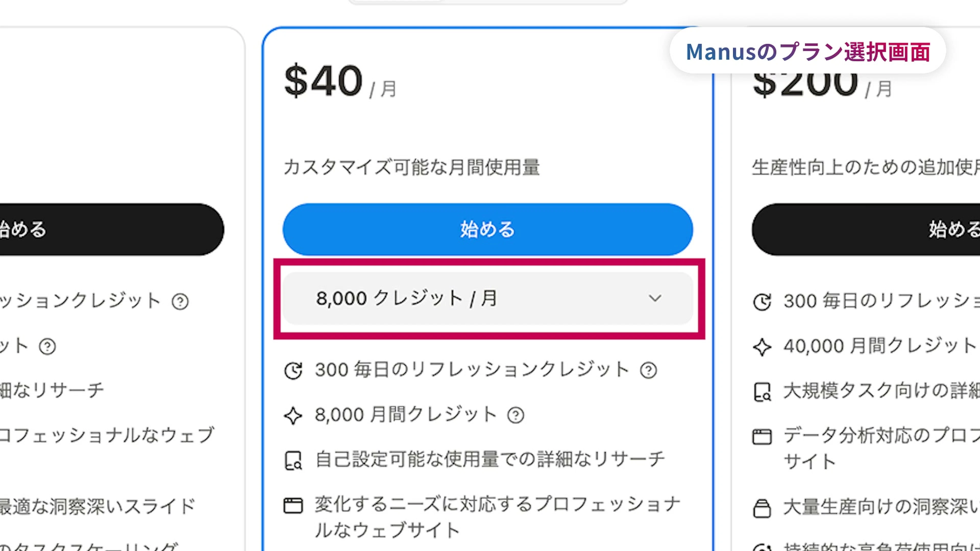Click browser window icon beside データ分析対応
The image size is (980, 551).
point(762,437)
